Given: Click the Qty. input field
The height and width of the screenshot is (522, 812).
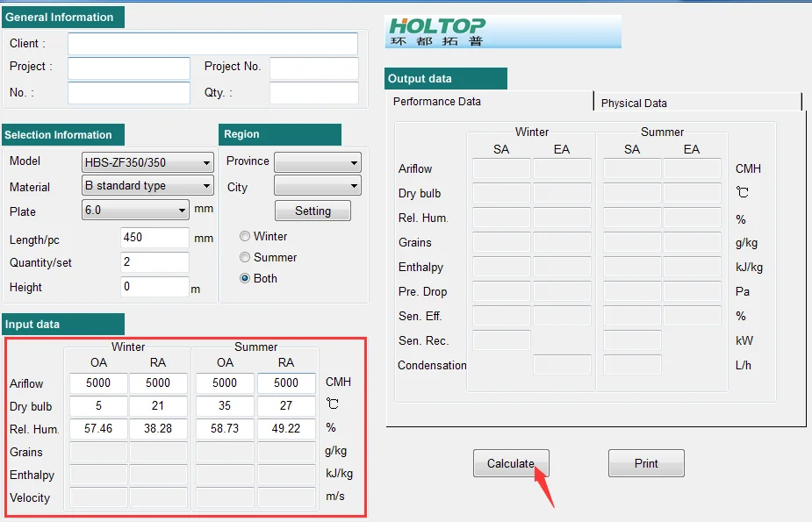Looking at the screenshot, I should (x=313, y=93).
